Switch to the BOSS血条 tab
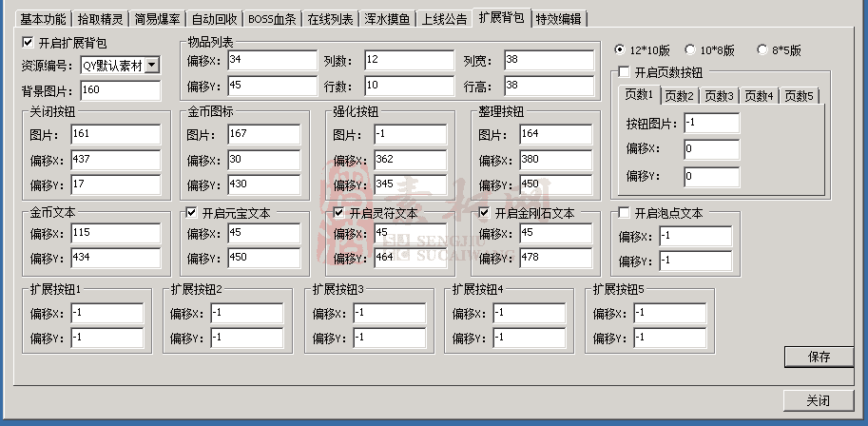Image resolution: width=868 pixels, height=426 pixels. click(x=272, y=19)
